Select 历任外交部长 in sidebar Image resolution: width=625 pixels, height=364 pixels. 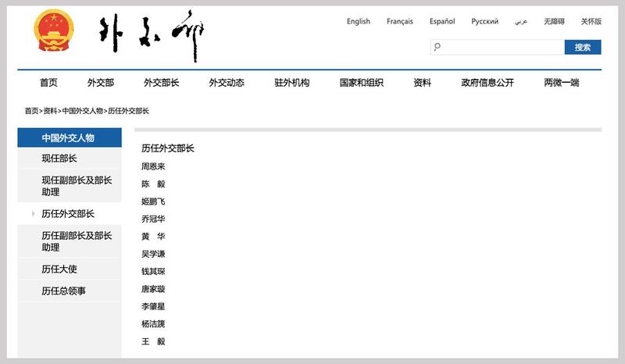coord(70,214)
